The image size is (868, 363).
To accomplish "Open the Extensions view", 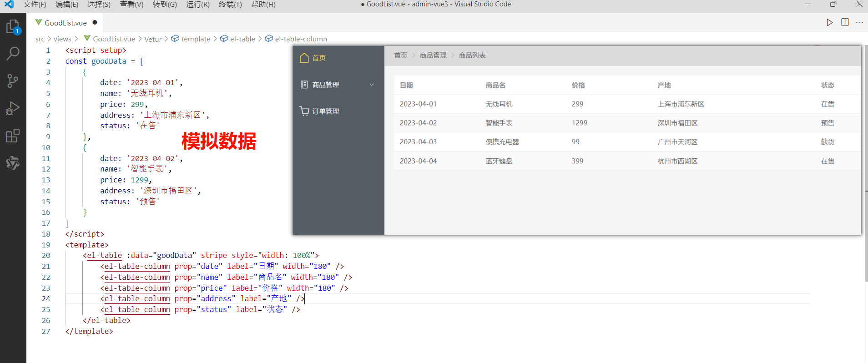I will tap(13, 136).
